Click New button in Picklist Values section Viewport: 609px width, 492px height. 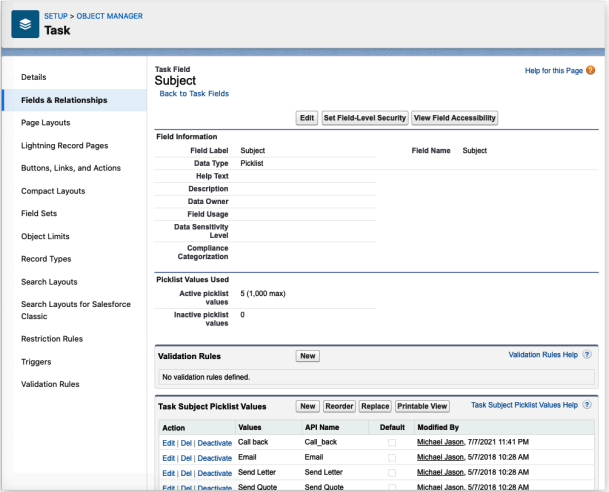tap(308, 406)
